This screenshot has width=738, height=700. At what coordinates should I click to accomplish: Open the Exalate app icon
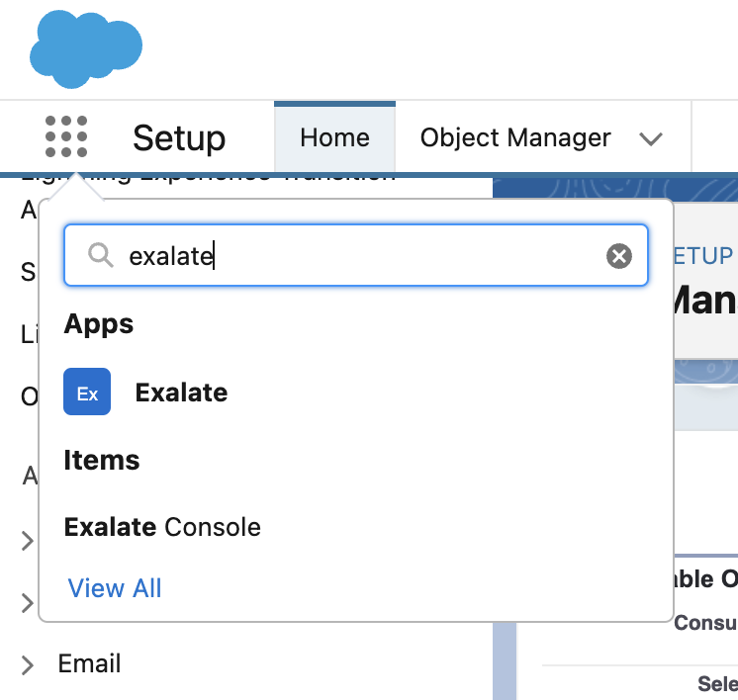pos(87,392)
